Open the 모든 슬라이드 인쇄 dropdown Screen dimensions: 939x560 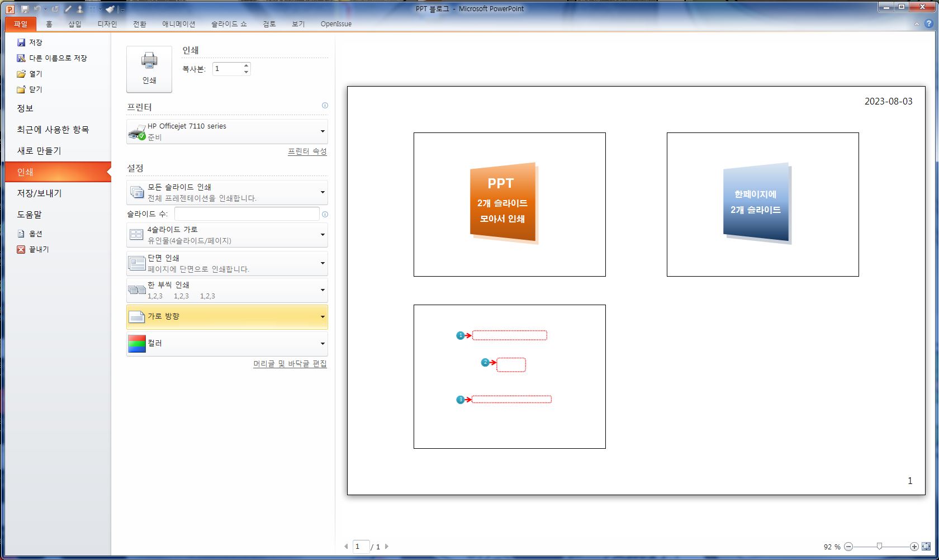coord(227,193)
